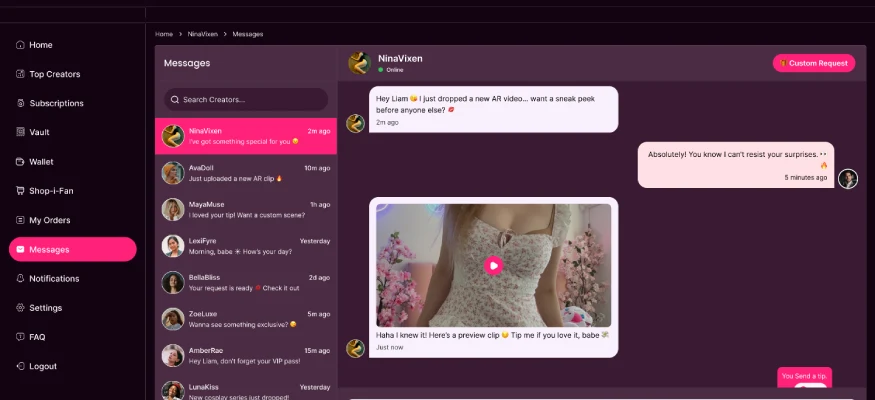Click NinaVixen avatar beside first message
This screenshot has height=400, width=875.
click(x=355, y=123)
